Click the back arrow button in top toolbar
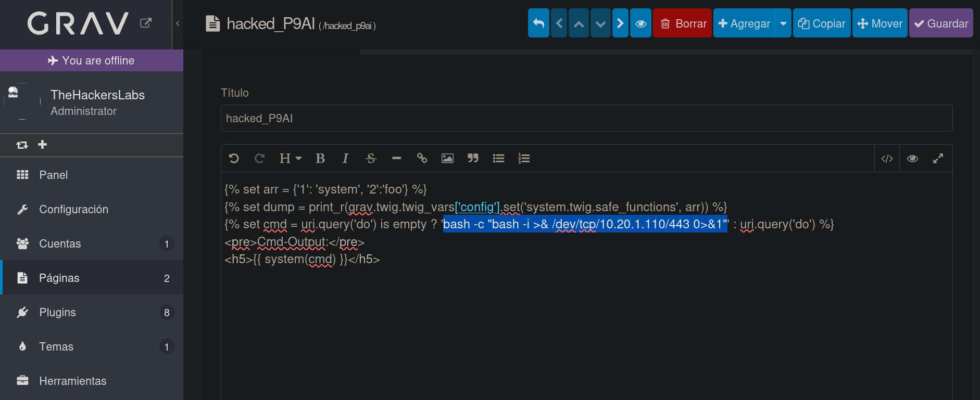 pyautogui.click(x=538, y=23)
